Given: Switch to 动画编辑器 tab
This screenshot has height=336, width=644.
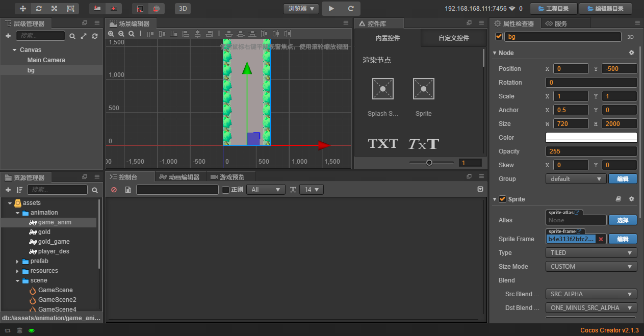Looking at the screenshot, I should [179, 177].
